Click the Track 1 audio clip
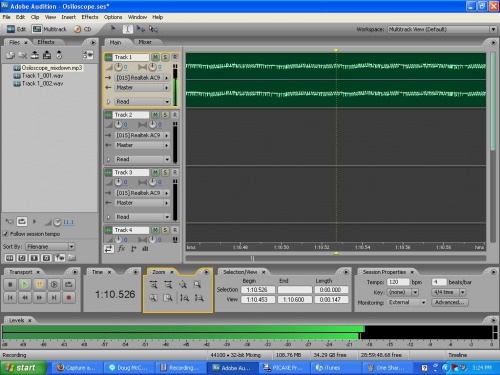This screenshot has width=500, height=375. tap(336, 80)
